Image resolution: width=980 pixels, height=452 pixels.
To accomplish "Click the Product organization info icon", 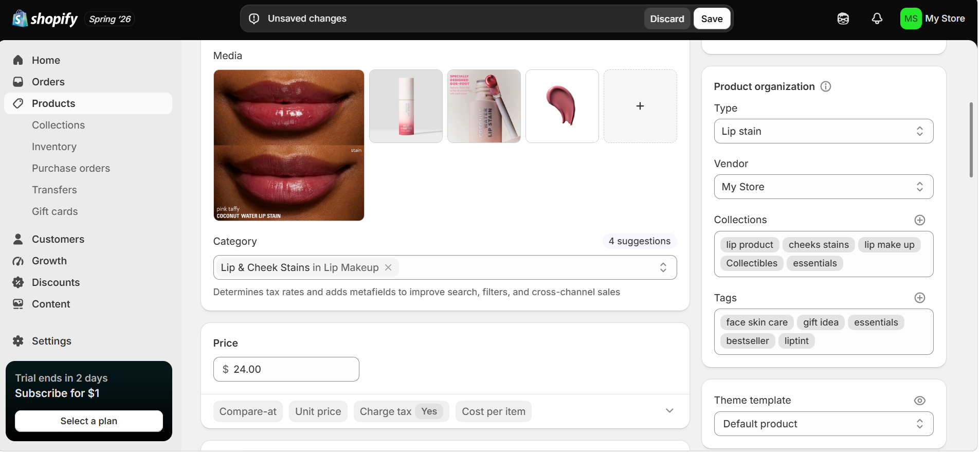I will coord(826,86).
